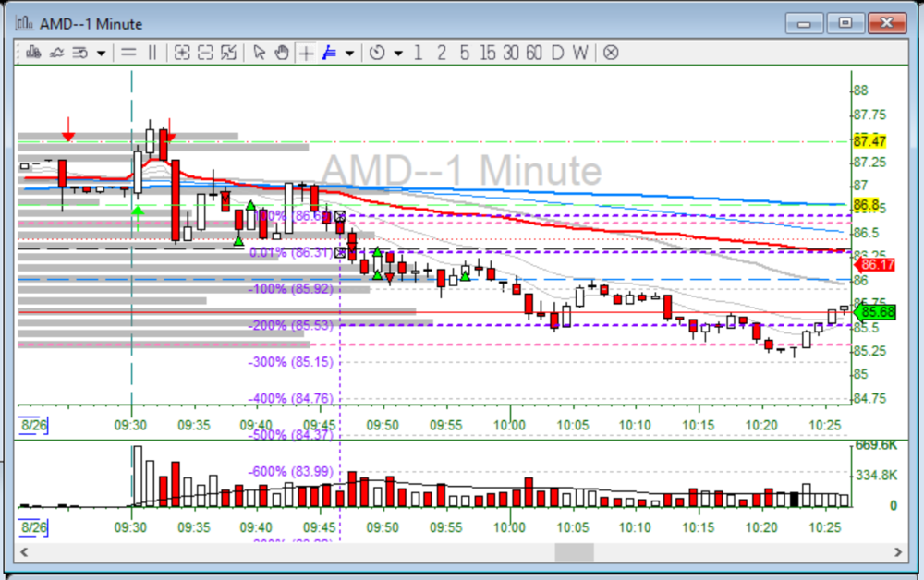Image resolution: width=924 pixels, height=580 pixels.
Task: Open the dropdown beside chart settings icon
Action: (x=101, y=54)
